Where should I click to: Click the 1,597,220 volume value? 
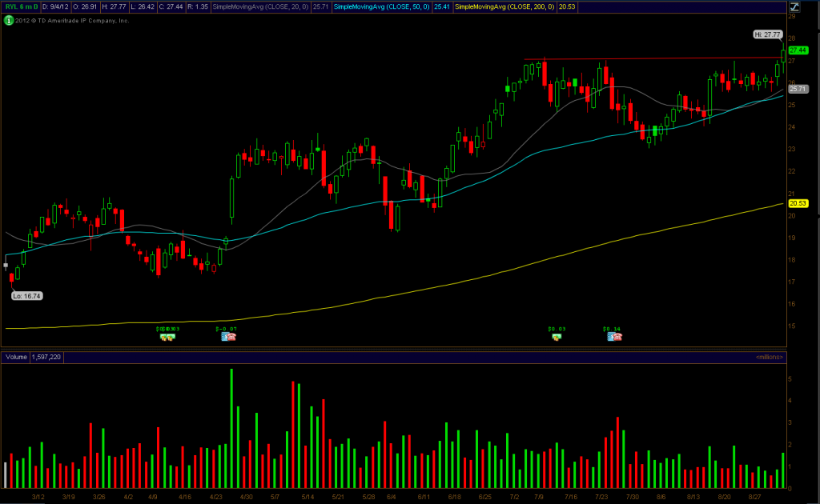(x=46, y=358)
